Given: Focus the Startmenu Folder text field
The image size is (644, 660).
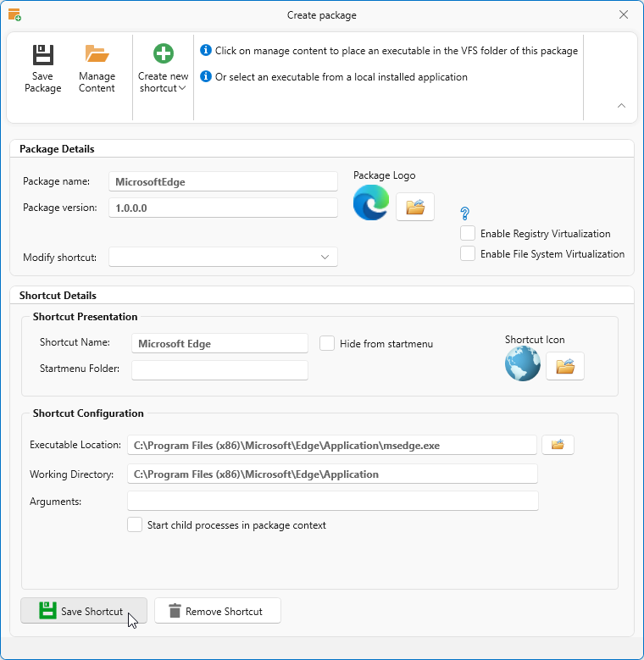Looking at the screenshot, I should pyautogui.click(x=219, y=369).
